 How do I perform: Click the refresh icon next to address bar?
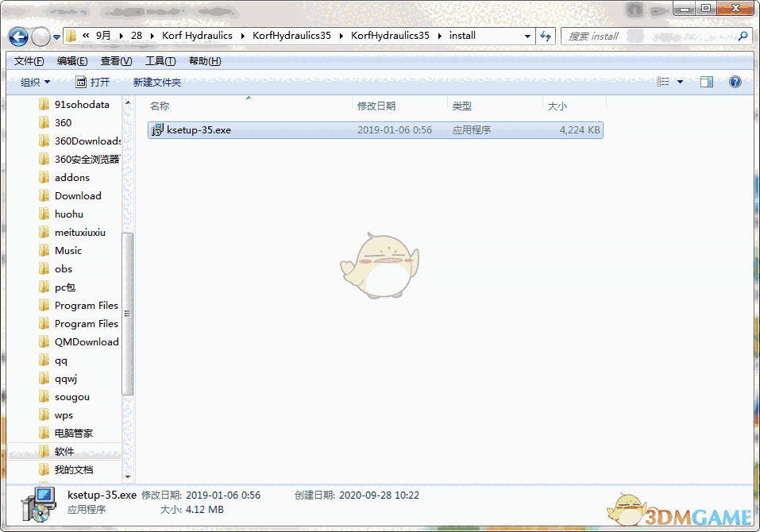click(x=546, y=37)
